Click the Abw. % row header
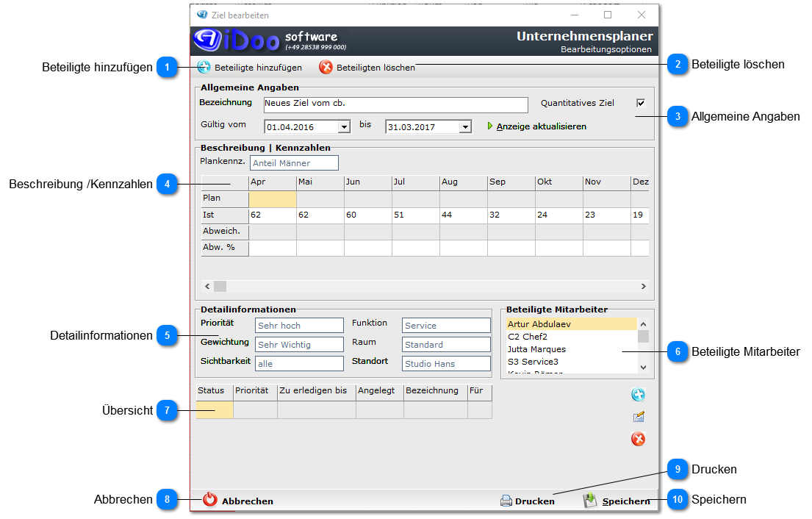812x519 pixels. pos(225,248)
